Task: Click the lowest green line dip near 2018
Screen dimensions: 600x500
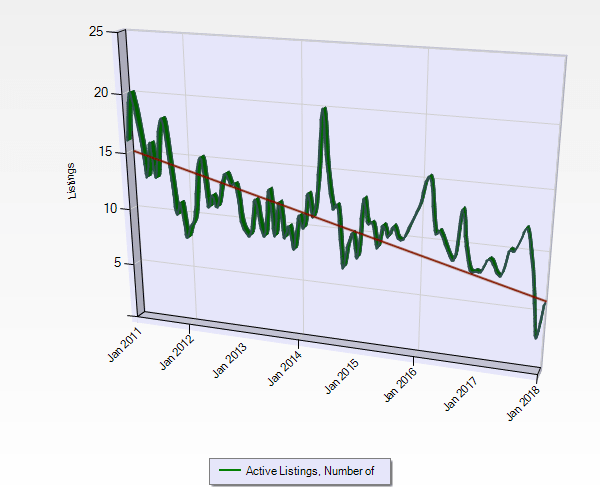Action: click(x=536, y=337)
